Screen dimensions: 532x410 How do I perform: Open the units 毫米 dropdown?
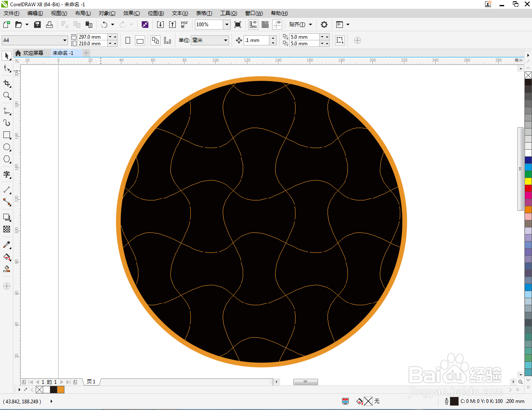[x=226, y=40]
